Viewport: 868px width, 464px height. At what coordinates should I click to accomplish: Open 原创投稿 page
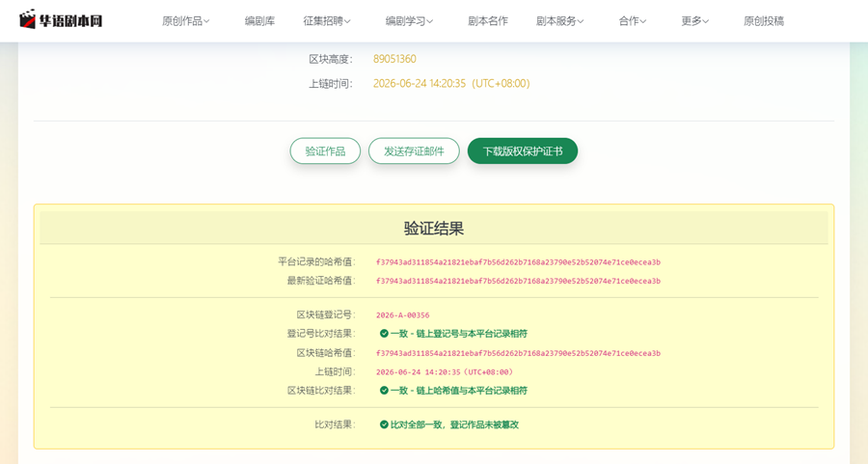point(764,21)
